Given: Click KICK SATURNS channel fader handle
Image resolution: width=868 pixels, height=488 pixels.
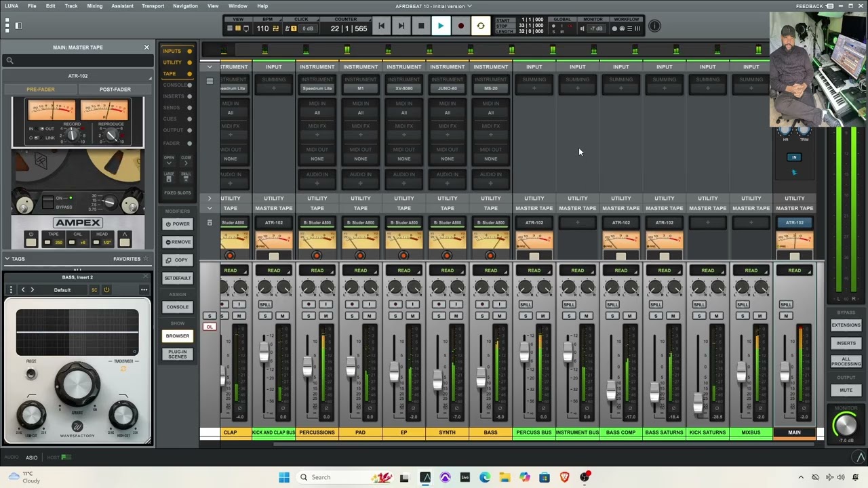Looking at the screenshot, I should coord(698,405).
